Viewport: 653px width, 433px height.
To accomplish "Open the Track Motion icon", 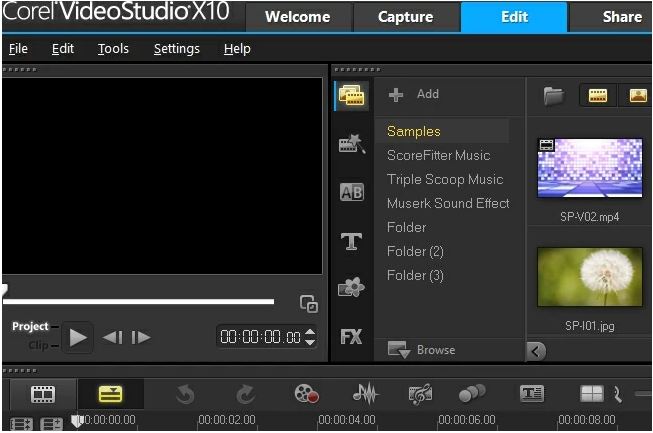I will tap(472, 393).
